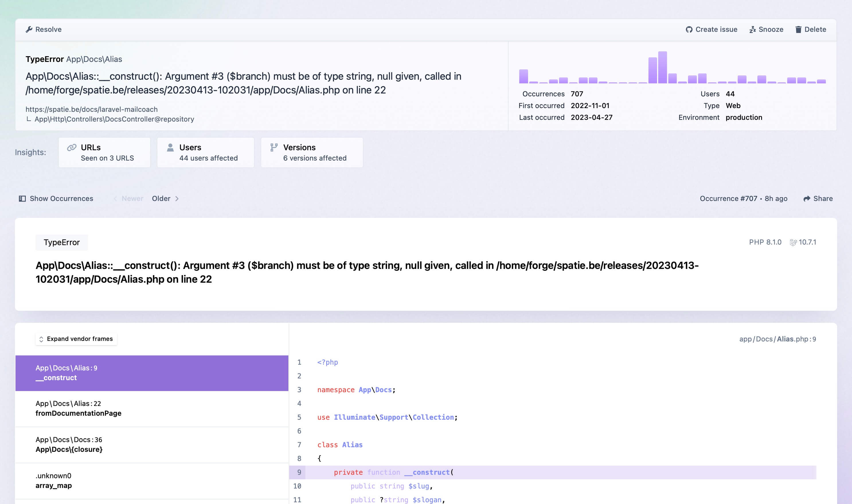852x504 pixels.
Task: Click the URLs link chain icon
Action: (72, 147)
